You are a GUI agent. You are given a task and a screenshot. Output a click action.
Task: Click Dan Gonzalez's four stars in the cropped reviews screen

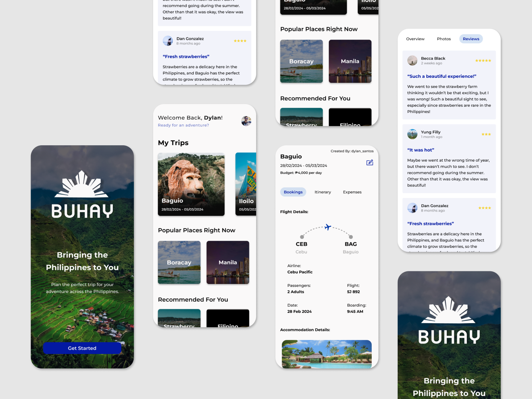point(240,41)
